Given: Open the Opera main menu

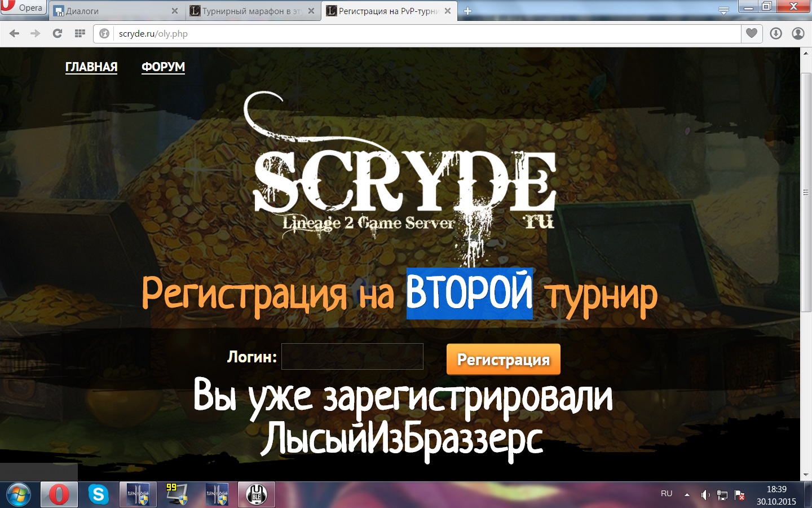Looking at the screenshot, I should [23, 8].
